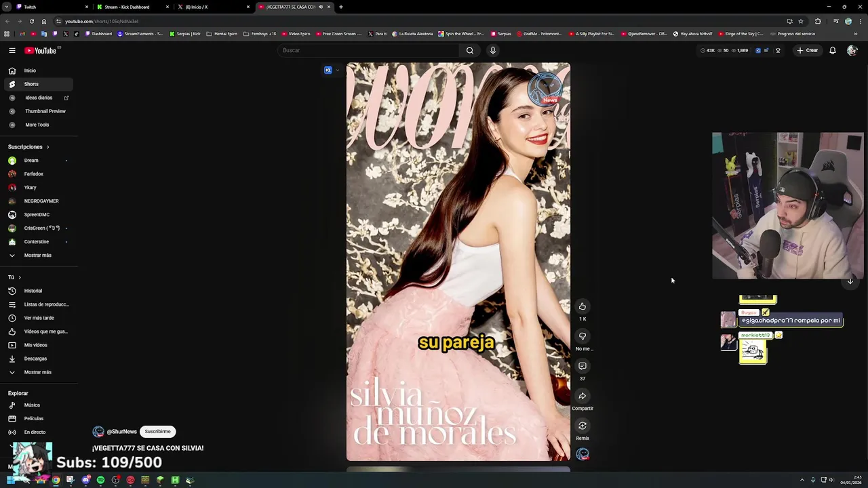Image resolution: width=868 pixels, height=488 pixels.
Task: Open Ver más tarde list
Action: coord(39,318)
